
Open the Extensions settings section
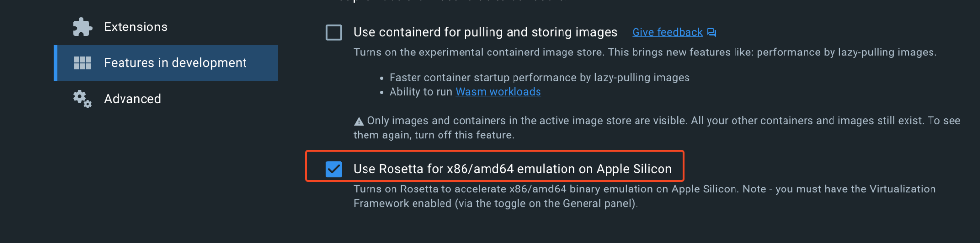tap(135, 27)
